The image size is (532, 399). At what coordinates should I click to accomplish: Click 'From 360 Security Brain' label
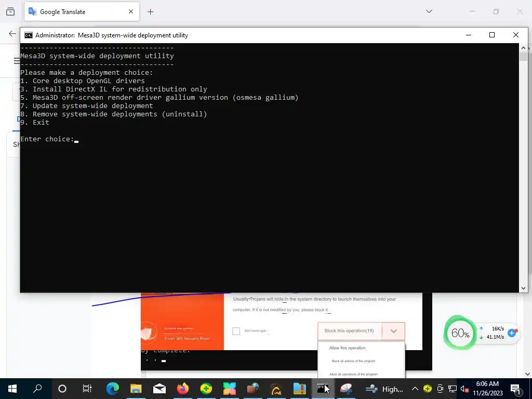[x=187, y=339]
